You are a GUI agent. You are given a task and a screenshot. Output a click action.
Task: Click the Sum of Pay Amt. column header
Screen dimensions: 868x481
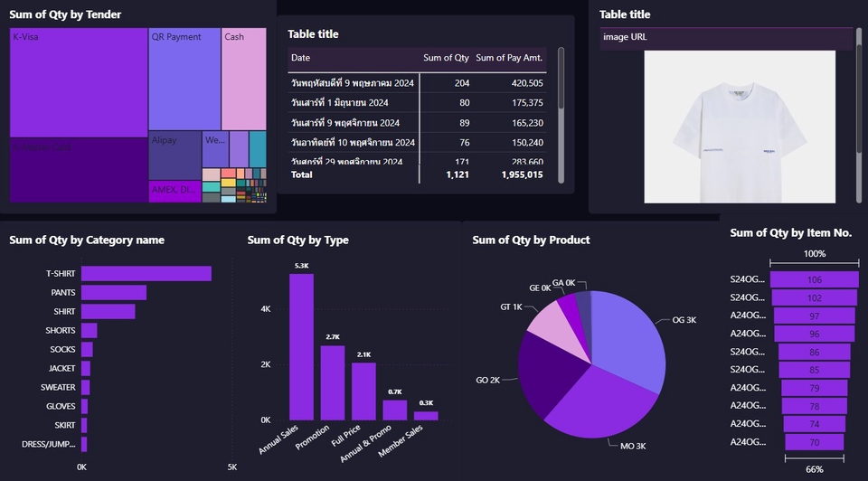[509, 58]
